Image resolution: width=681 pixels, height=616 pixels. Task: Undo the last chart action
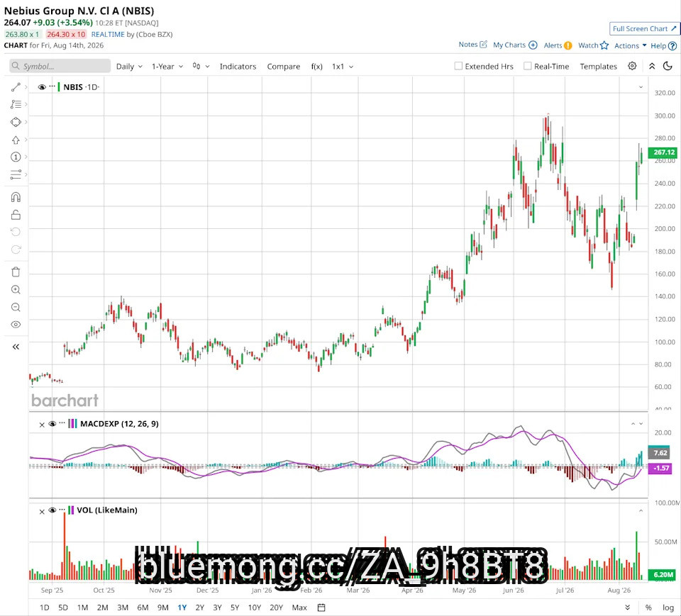(16, 232)
